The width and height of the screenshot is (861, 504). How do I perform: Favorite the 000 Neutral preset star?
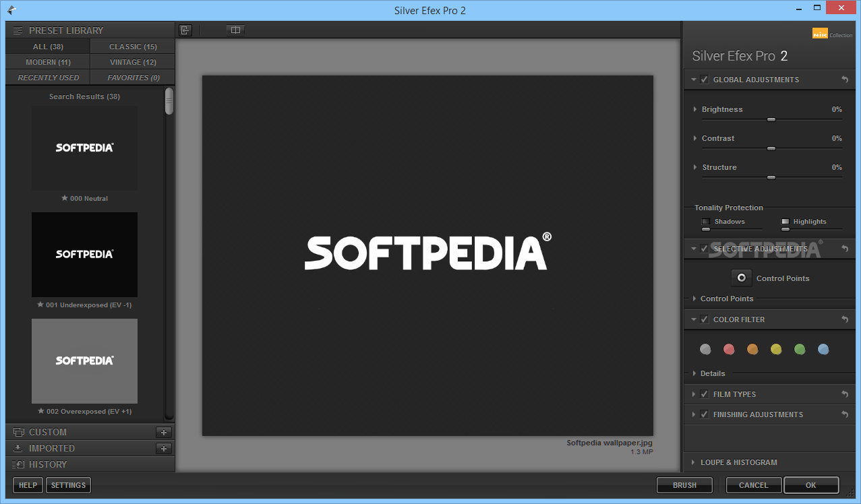pyautogui.click(x=65, y=198)
